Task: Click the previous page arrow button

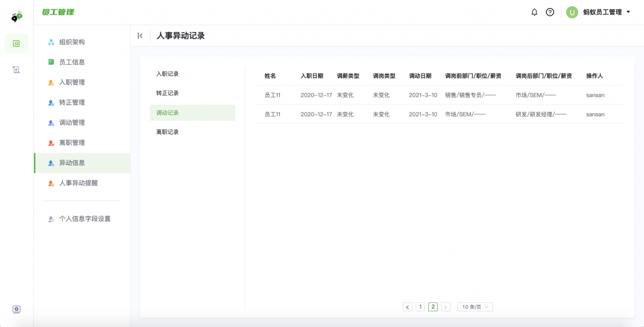Action: (408, 307)
